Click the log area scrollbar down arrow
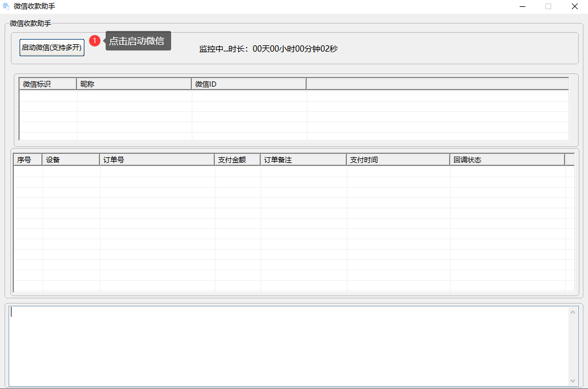 click(x=572, y=381)
